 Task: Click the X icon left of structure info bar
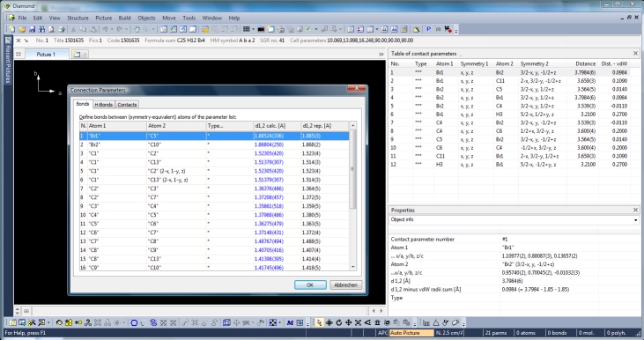tap(19, 41)
